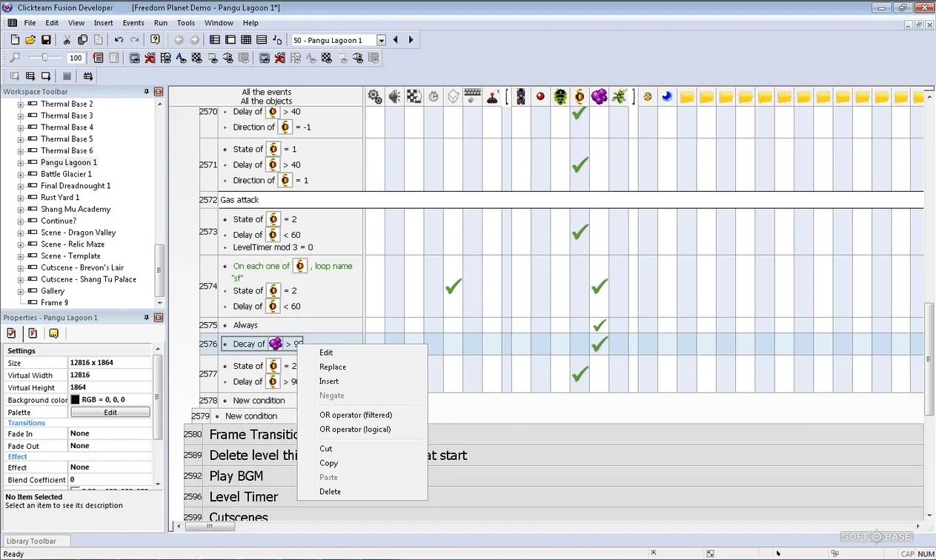Click the scissors Cut icon in the toolbar
Image resolution: width=936 pixels, height=560 pixels.
[x=67, y=40]
